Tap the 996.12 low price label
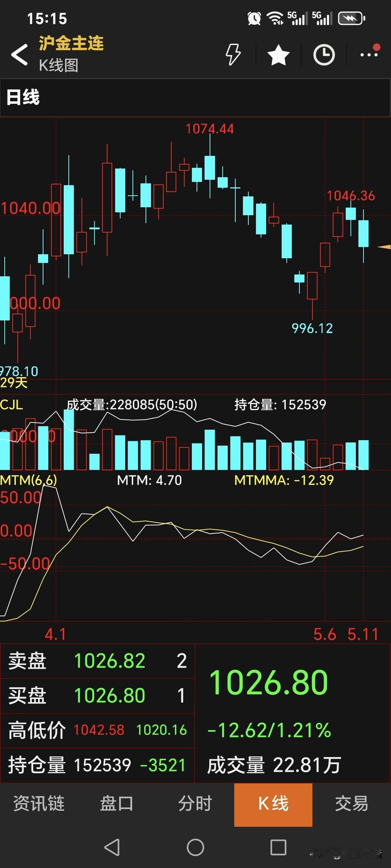The image size is (391, 868). tap(312, 328)
